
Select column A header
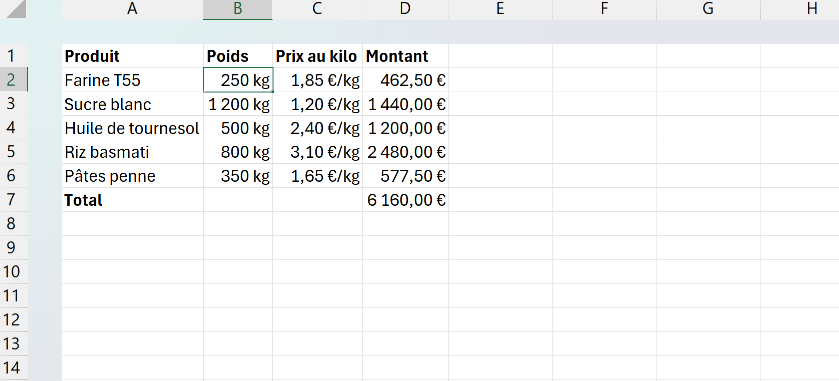coord(132,9)
